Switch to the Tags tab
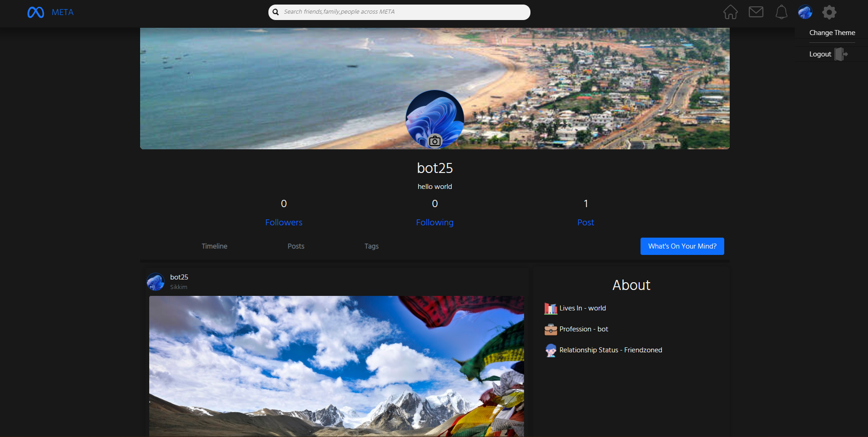This screenshot has height=437, width=868. click(x=371, y=246)
